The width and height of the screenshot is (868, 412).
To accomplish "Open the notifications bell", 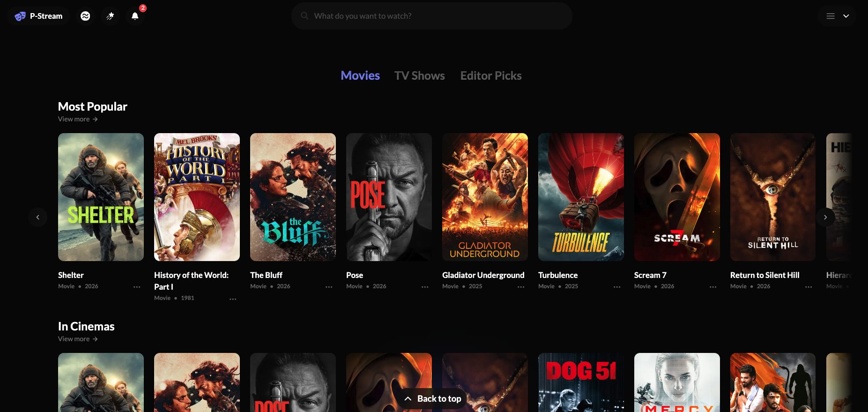I will 135,16.
